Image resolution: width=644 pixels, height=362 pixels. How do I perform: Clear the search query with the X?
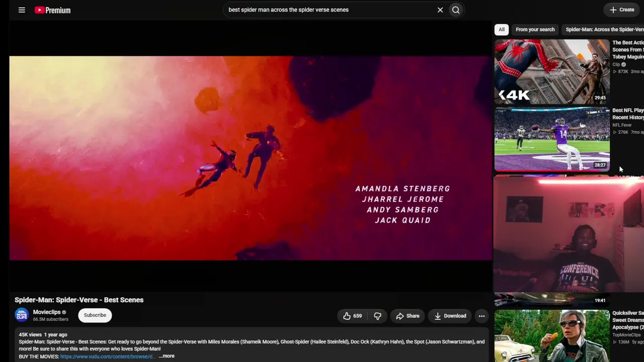pos(440,10)
